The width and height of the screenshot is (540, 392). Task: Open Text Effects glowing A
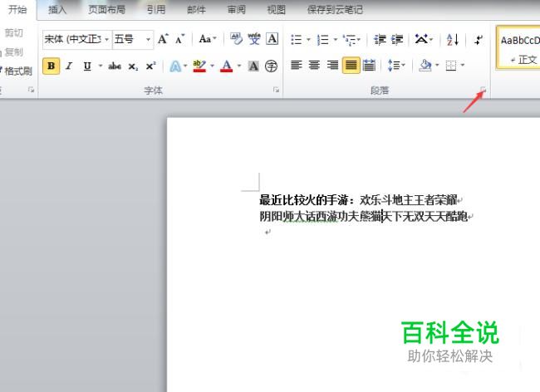pos(175,66)
